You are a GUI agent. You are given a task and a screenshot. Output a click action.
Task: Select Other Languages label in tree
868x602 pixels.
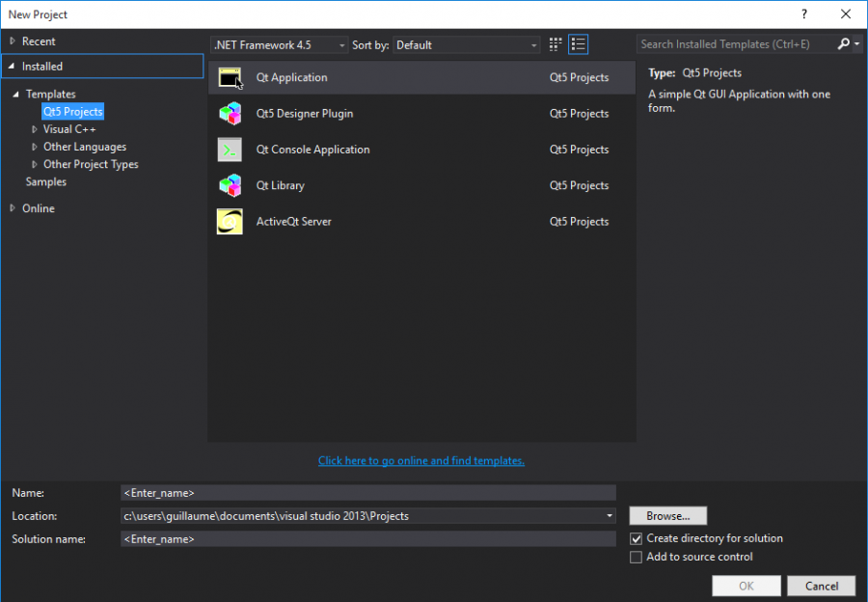tap(85, 147)
